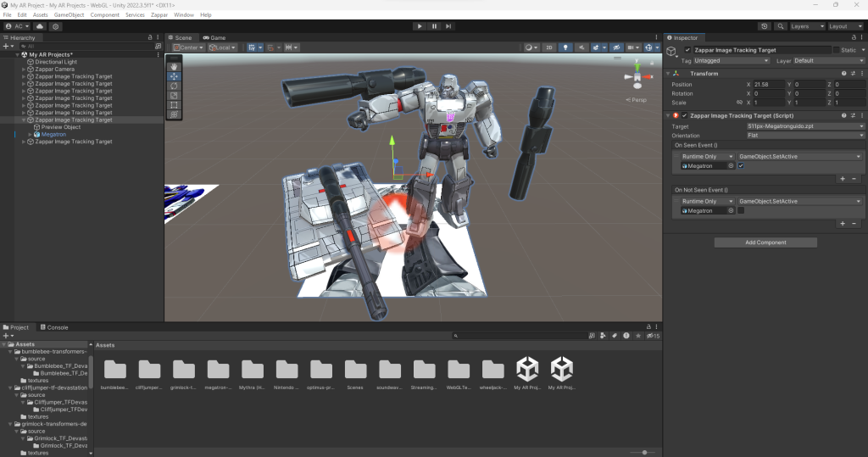This screenshot has width=868, height=457.
Task: Click the Pause button
Action: (x=434, y=26)
